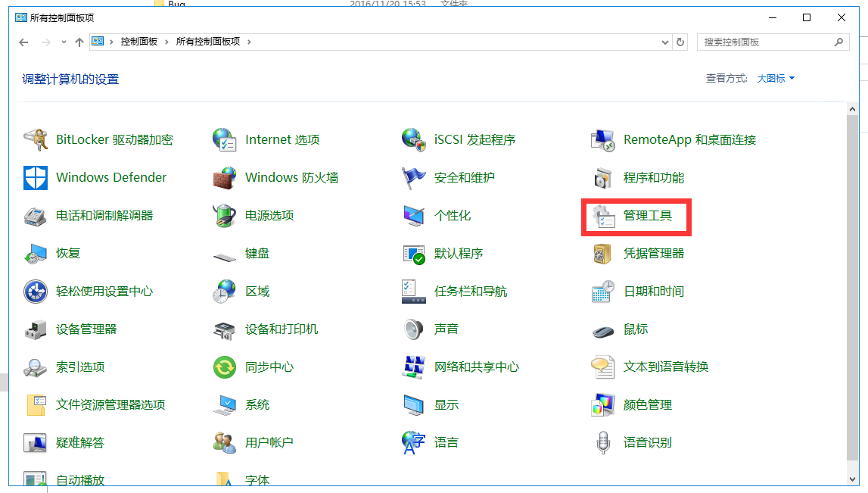This screenshot has width=868, height=493.
Task: Open the 网络和共享中心 icon
Action: (414, 367)
